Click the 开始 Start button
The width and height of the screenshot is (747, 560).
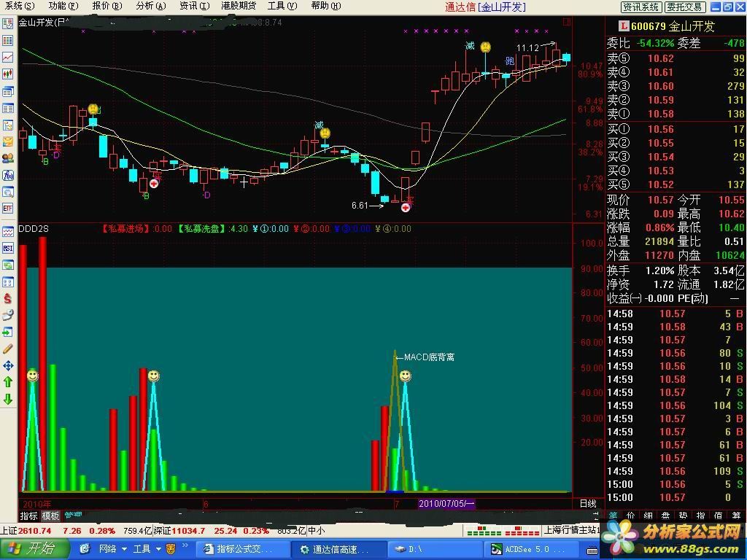[35, 548]
